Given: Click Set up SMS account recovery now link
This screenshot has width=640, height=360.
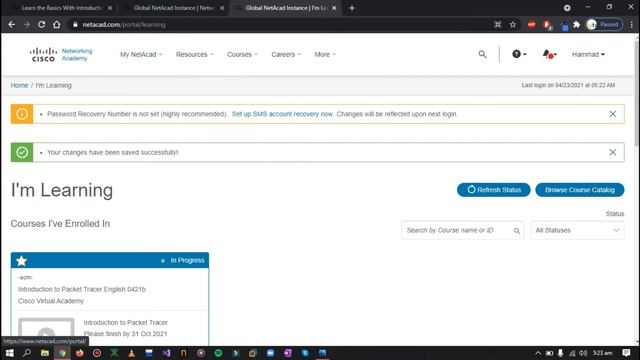Looking at the screenshot, I should coord(282,114).
